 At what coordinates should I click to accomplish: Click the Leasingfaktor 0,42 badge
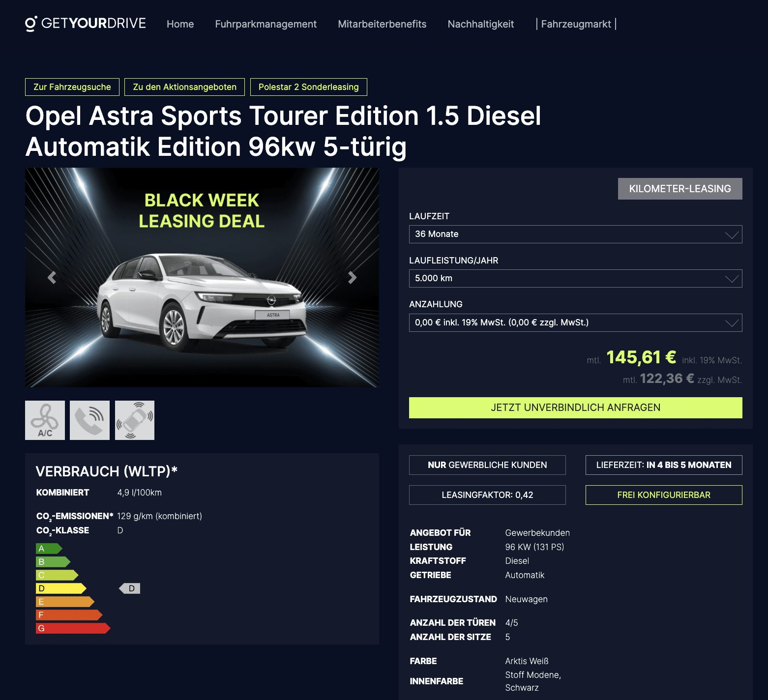(487, 495)
